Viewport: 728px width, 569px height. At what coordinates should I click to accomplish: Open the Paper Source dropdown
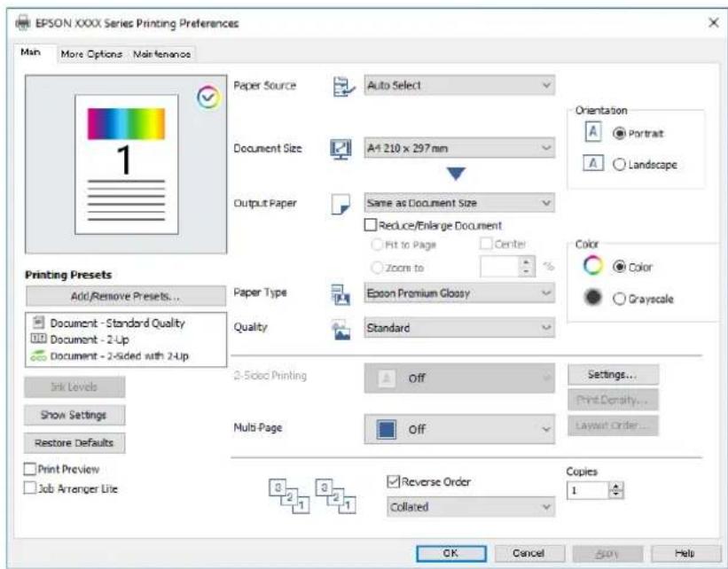[459, 85]
